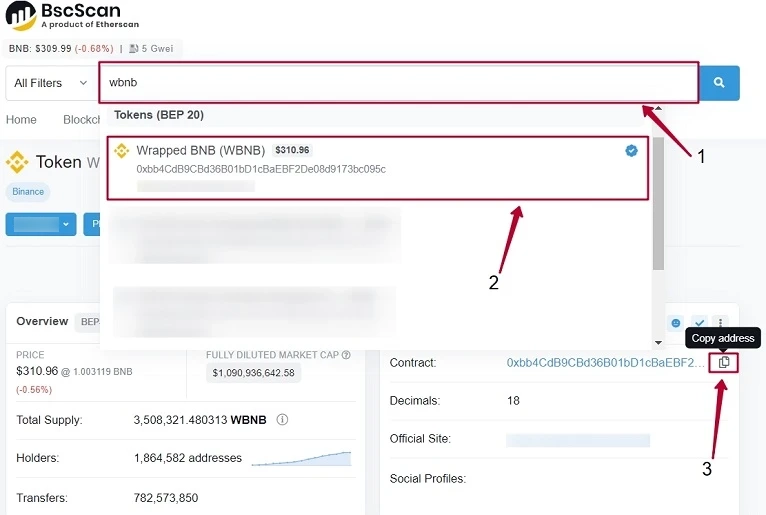
Task: Open the three-dots more options icon
Action: [721, 323]
